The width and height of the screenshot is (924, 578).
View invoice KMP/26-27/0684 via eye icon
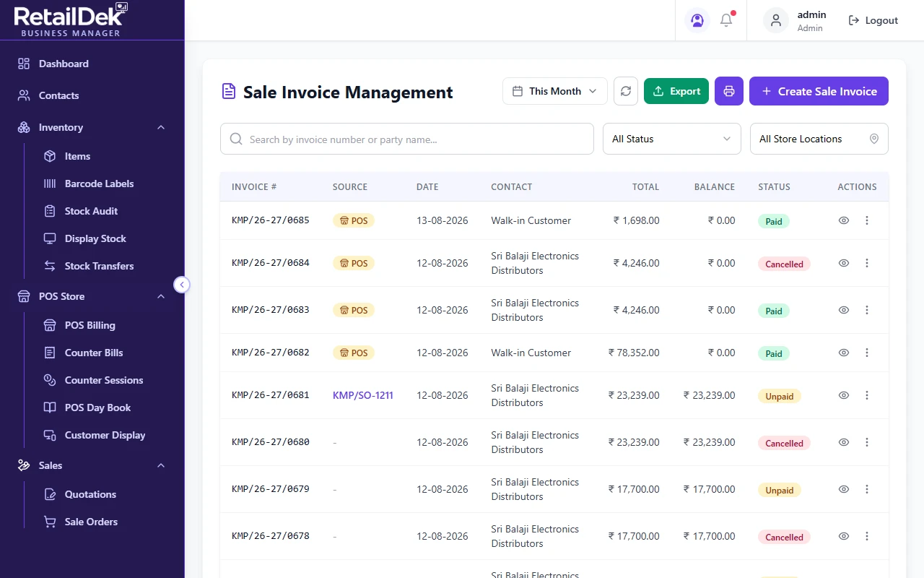click(x=843, y=263)
